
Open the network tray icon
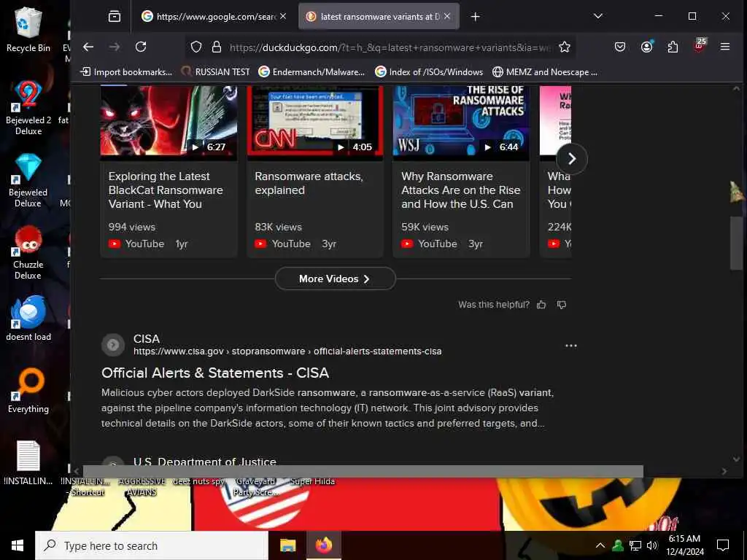635,545
